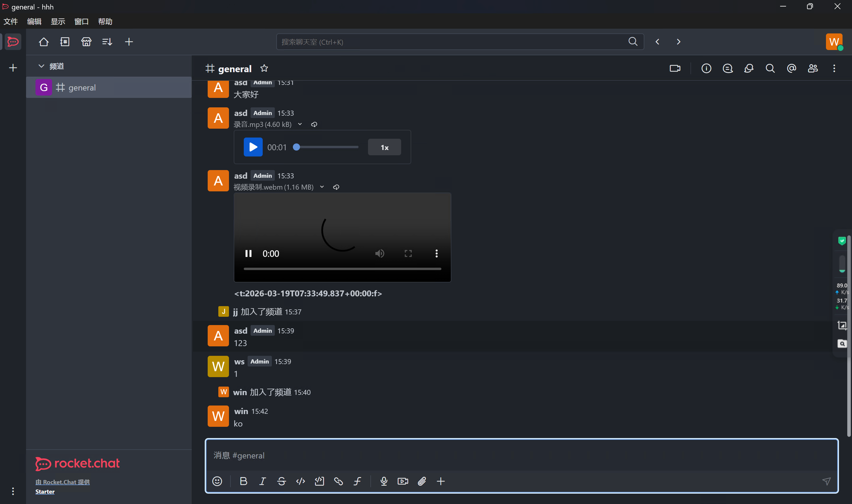This screenshot has width=852, height=504.
Task: Open the channel directory icon
Action: click(65, 42)
